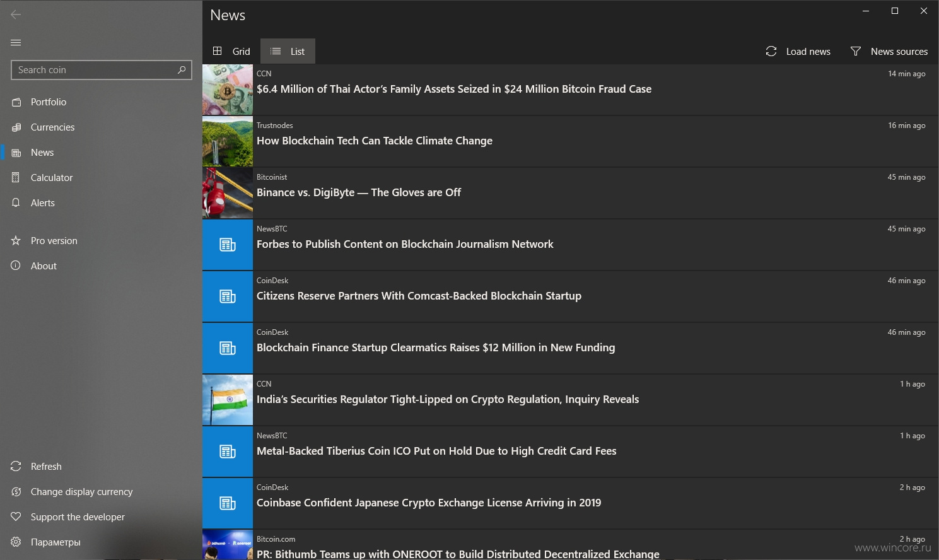
Task: Open "Coinbase Confident Japanese Crypto Exchange" headline
Action: (429, 503)
